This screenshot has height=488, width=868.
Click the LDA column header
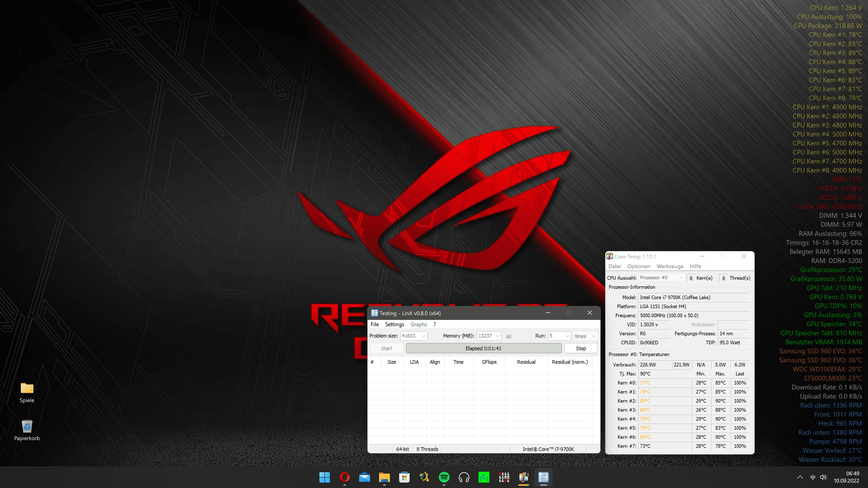coord(414,362)
